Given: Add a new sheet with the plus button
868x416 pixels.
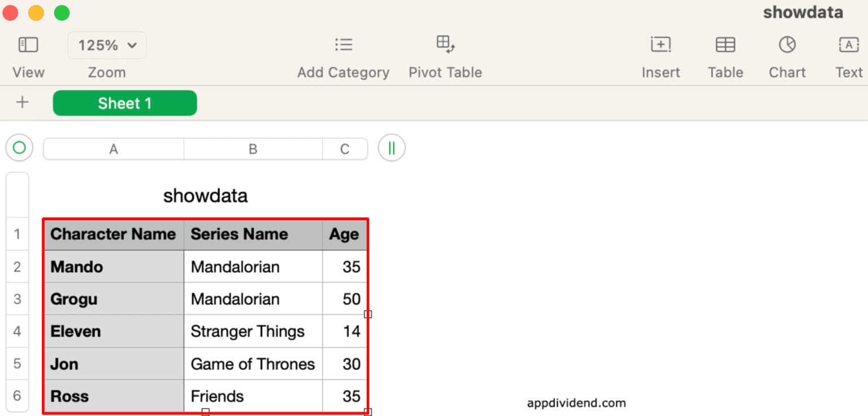Looking at the screenshot, I should coord(21,103).
